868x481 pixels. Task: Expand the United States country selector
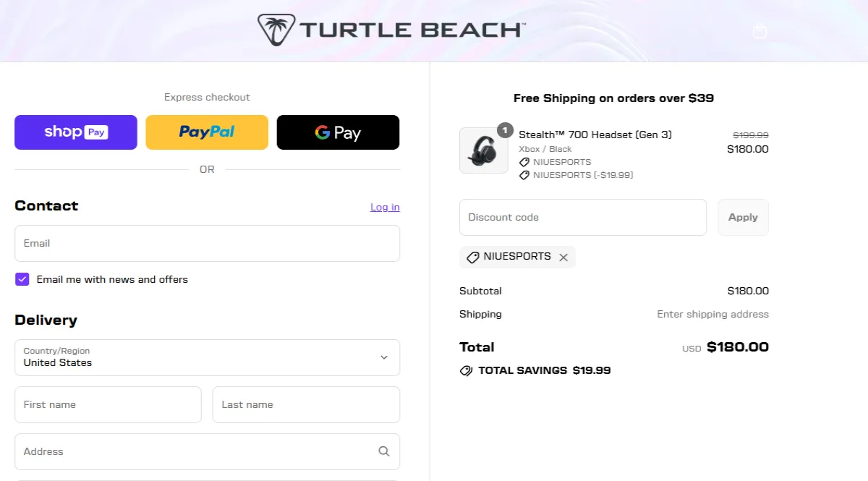207,357
